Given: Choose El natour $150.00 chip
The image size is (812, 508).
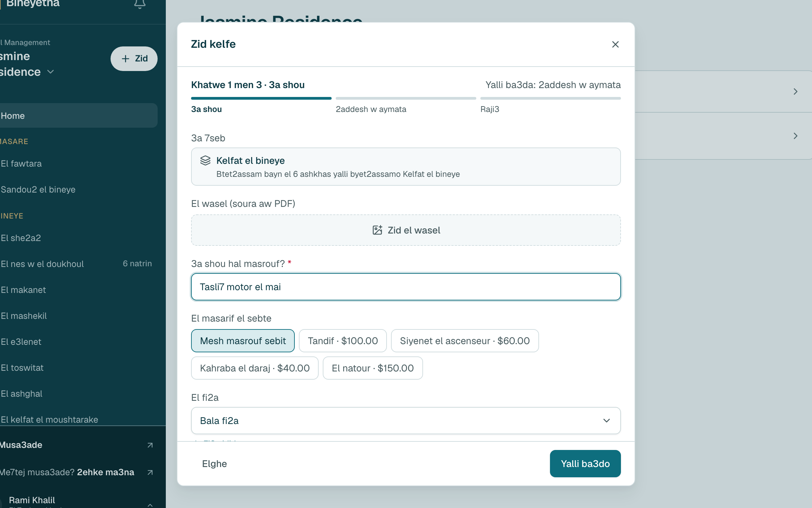Looking at the screenshot, I should pos(373,368).
